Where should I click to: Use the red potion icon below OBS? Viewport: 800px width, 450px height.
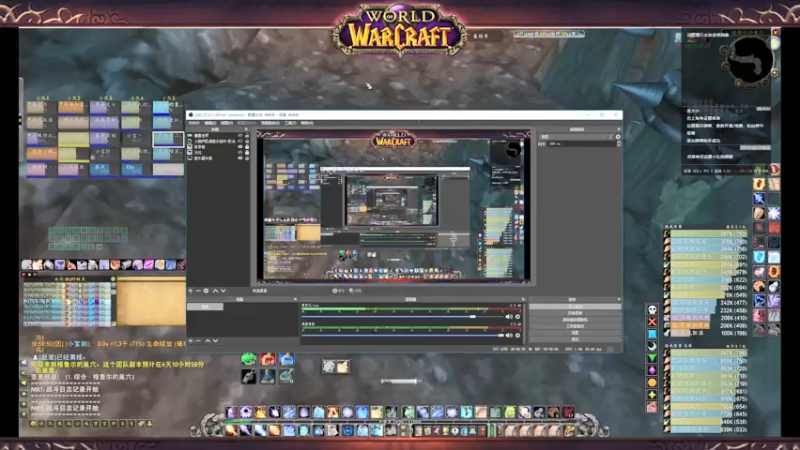(267, 359)
